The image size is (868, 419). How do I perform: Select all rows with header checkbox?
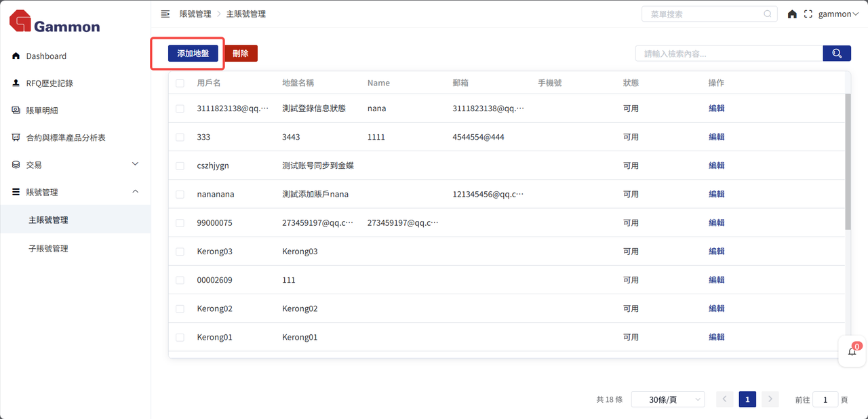pos(180,83)
